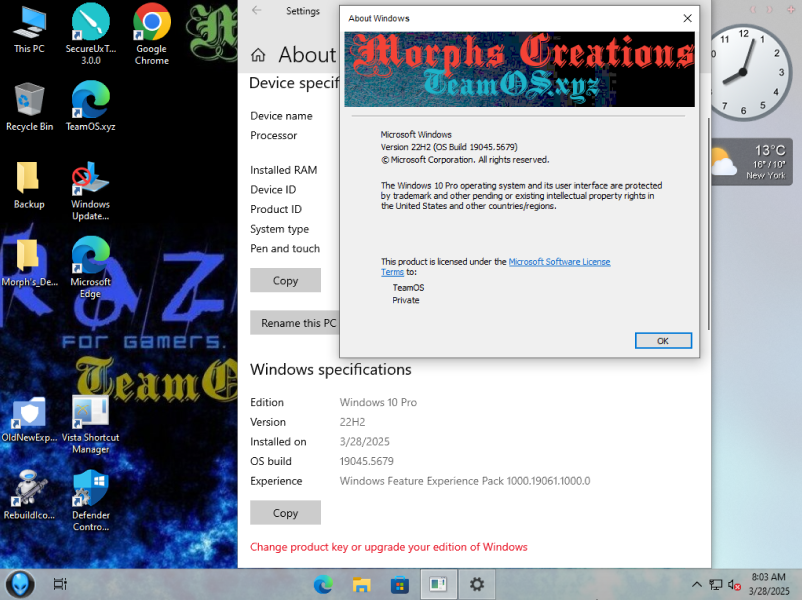Open taskbar clock showing 8:03 AM
This screenshot has width=802, height=600.
(x=769, y=584)
